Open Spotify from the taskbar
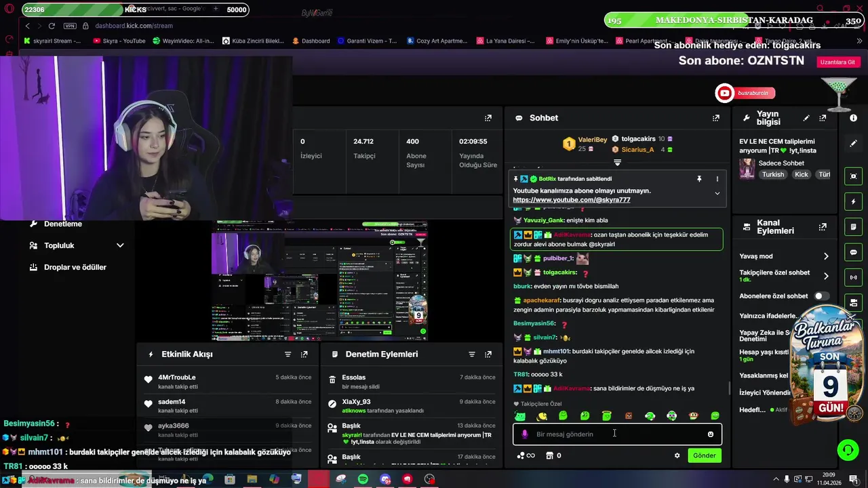Image resolution: width=868 pixels, height=488 pixels. (363, 479)
